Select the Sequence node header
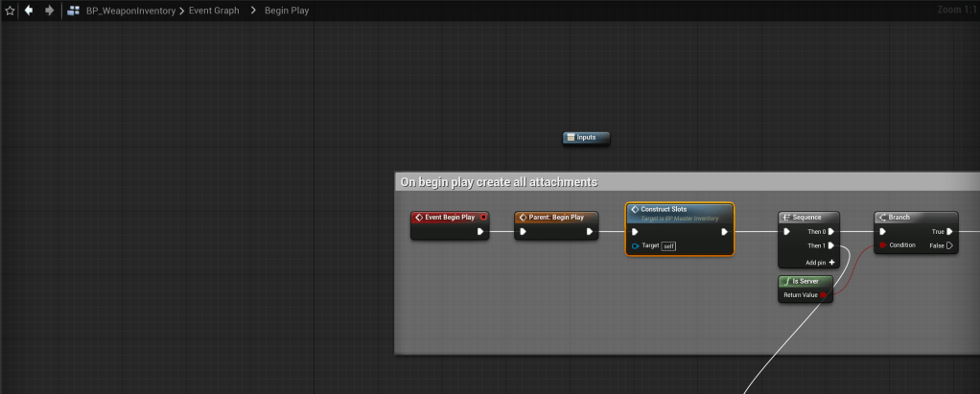Image resolution: width=980 pixels, height=394 pixels. click(808, 218)
